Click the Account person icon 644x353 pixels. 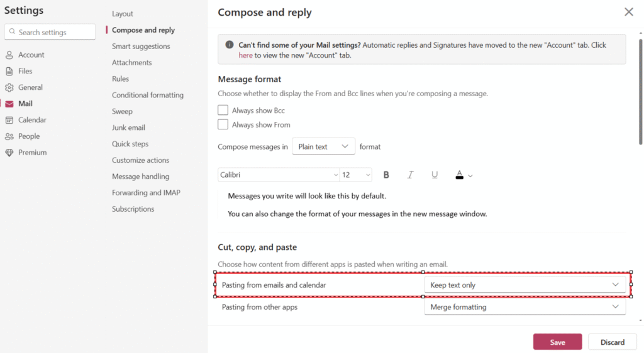[x=9, y=55]
